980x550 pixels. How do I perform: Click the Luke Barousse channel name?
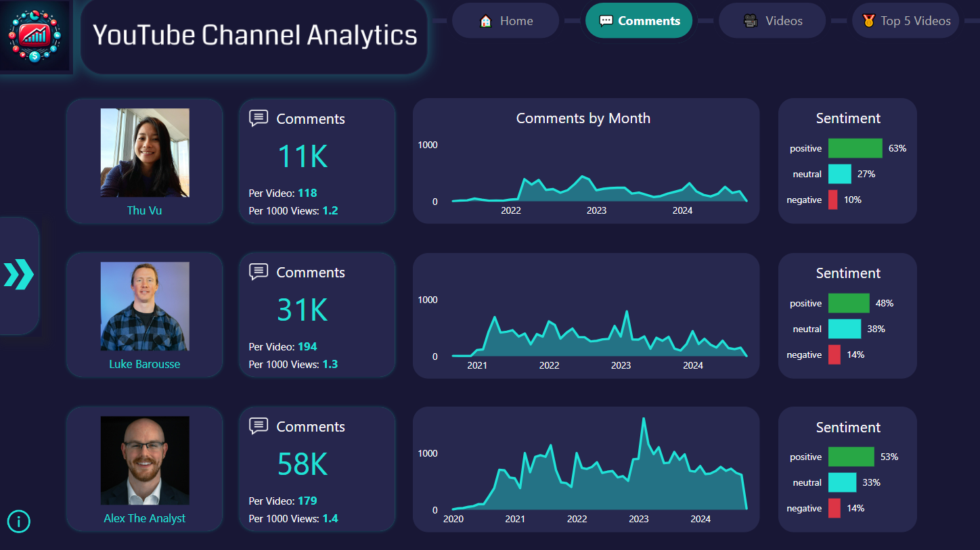click(145, 364)
